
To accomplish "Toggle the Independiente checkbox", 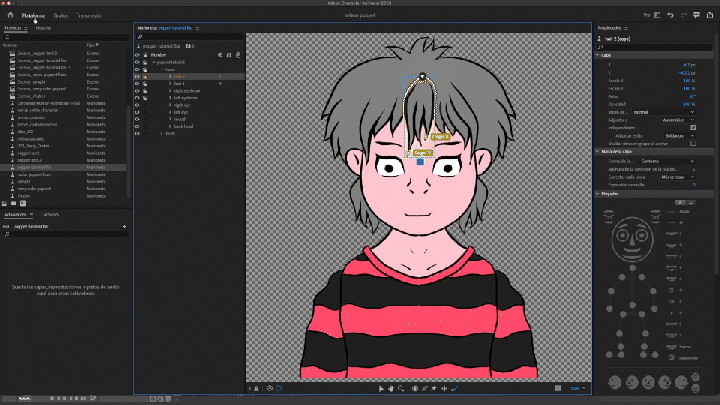I will tap(693, 127).
